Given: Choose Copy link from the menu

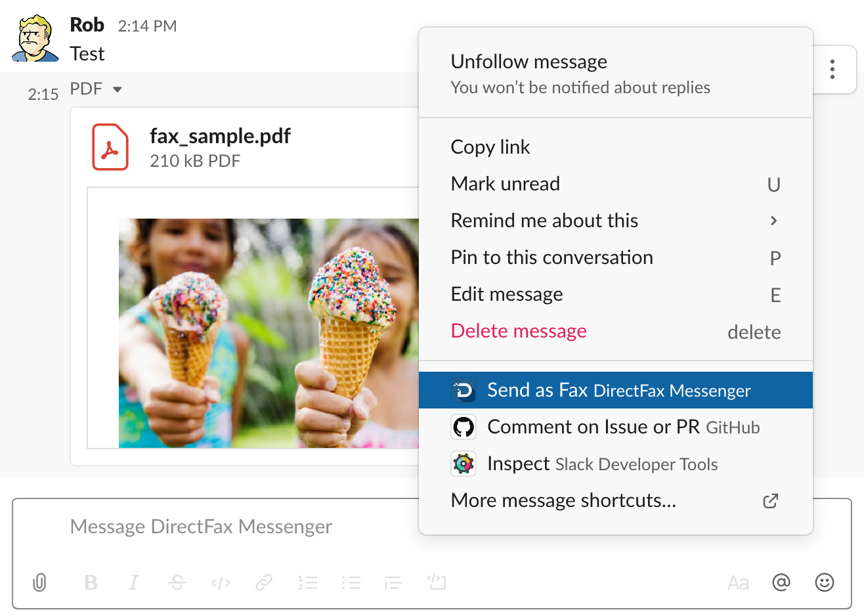Looking at the screenshot, I should click(616, 147).
